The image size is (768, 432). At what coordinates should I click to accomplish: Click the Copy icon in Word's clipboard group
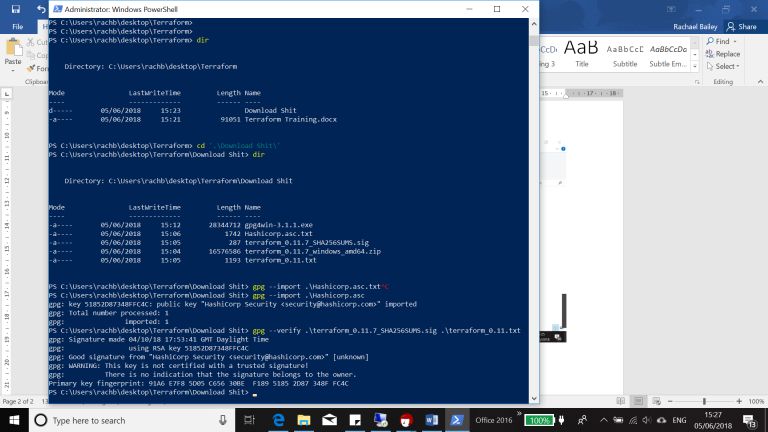31,55
